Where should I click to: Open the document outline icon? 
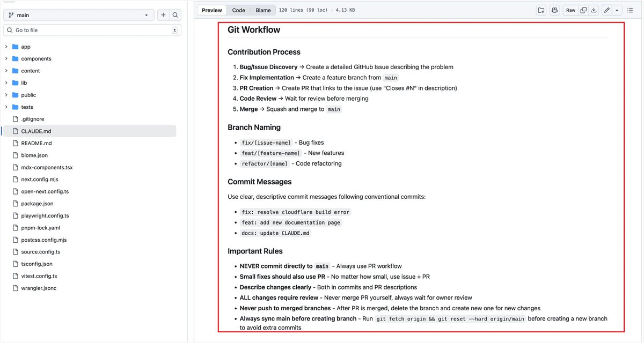pyautogui.click(x=630, y=10)
